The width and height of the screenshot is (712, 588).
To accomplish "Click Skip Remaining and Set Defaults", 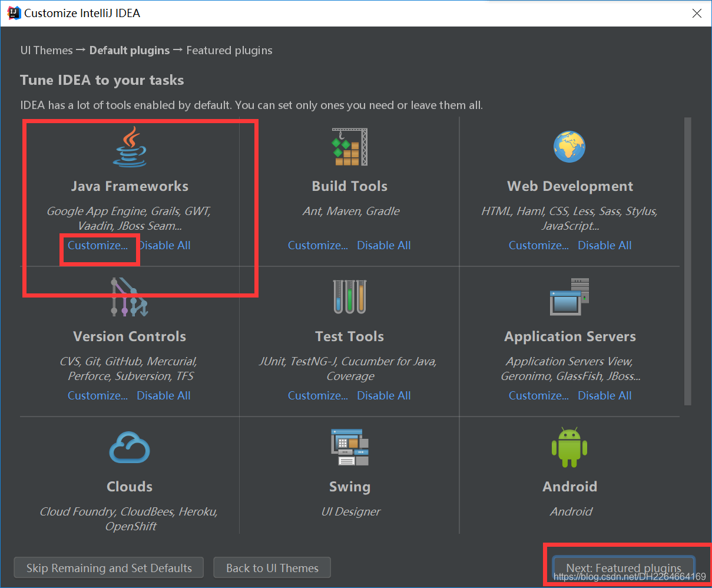I will point(109,568).
